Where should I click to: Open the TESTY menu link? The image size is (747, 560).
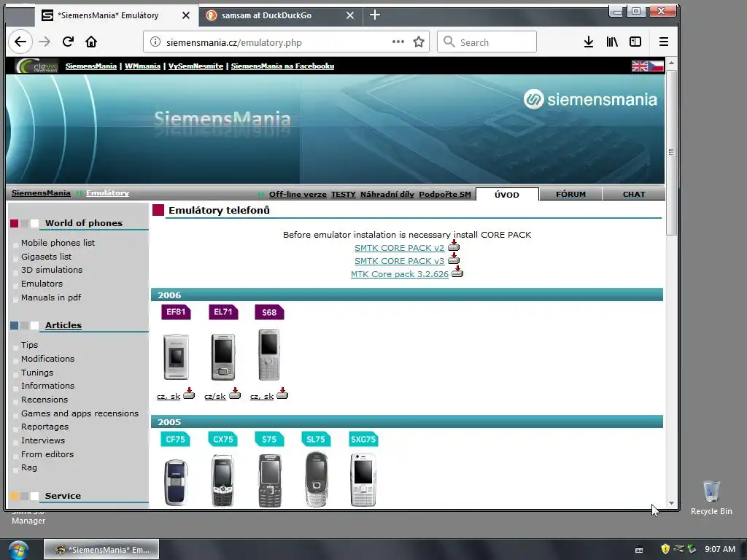(x=344, y=194)
